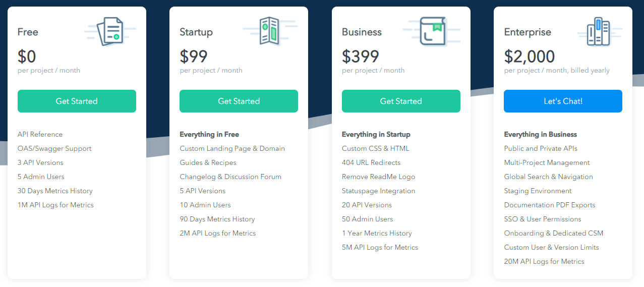Click the Staging Environment feature
This screenshot has height=287, width=644.
[x=538, y=191]
